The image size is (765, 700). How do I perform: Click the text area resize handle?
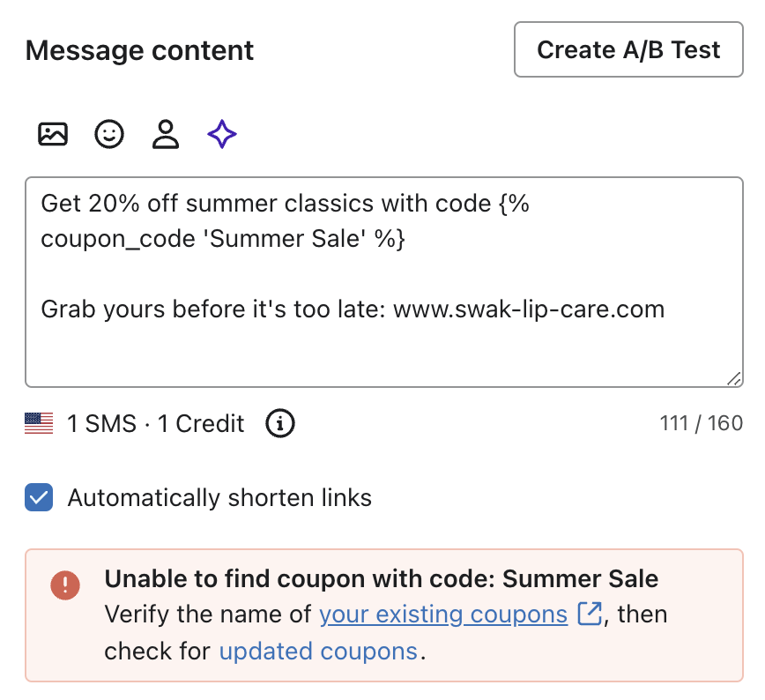click(733, 378)
